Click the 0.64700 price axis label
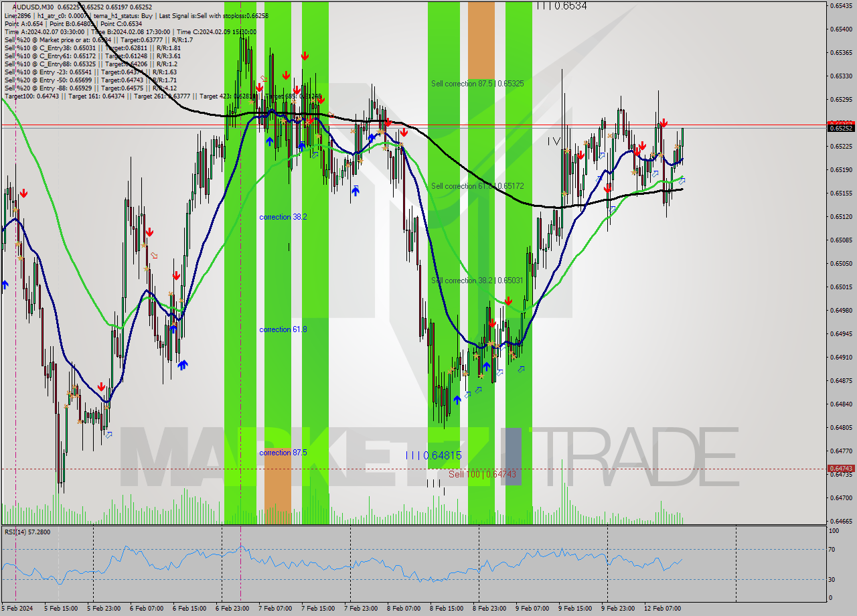Screen dimensions: 857x616 (841, 497)
